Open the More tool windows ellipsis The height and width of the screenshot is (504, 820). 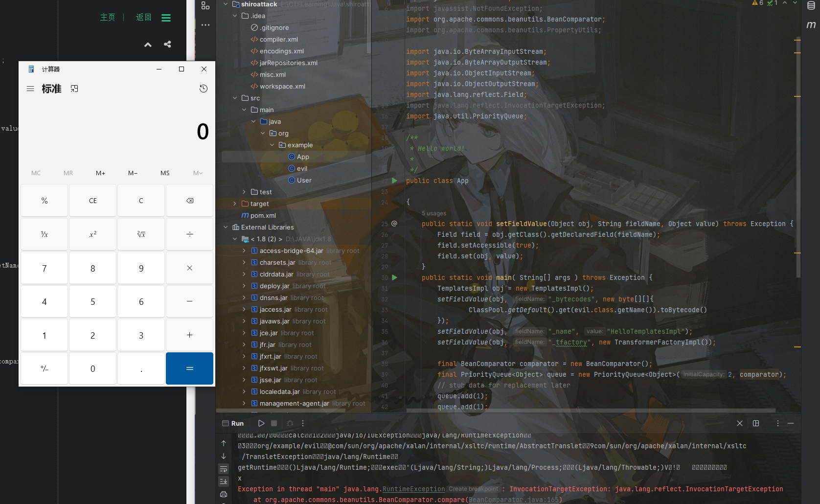pos(205,24)
